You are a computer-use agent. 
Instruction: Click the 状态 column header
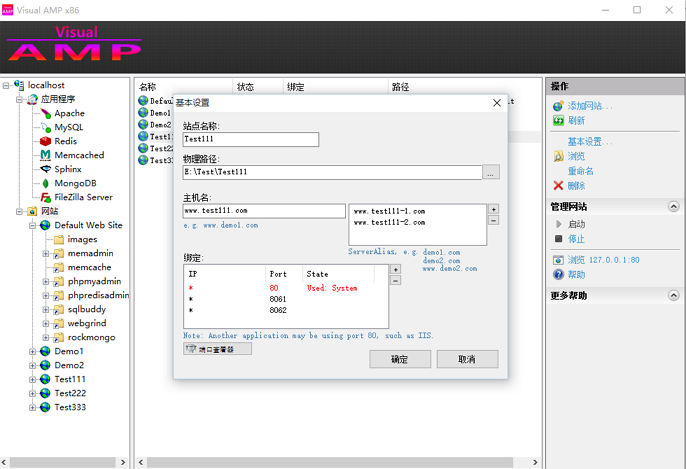pyautogui.click(x=245, y=87)
